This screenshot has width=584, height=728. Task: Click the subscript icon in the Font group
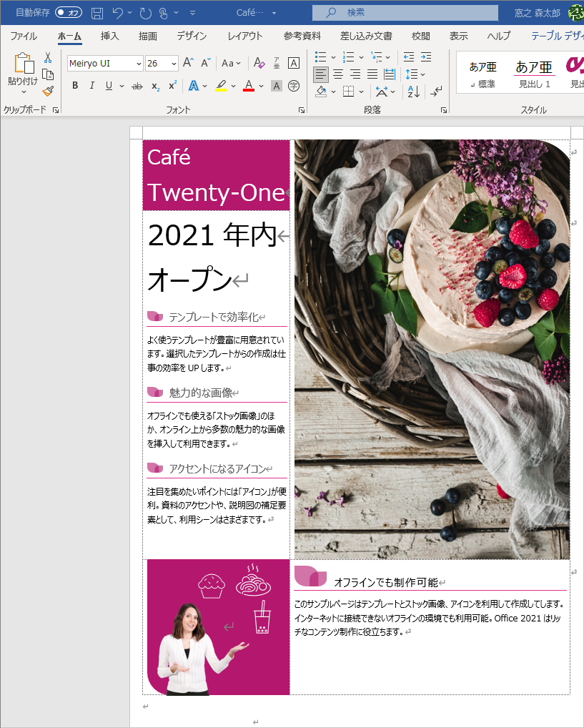tap(154, 86)
